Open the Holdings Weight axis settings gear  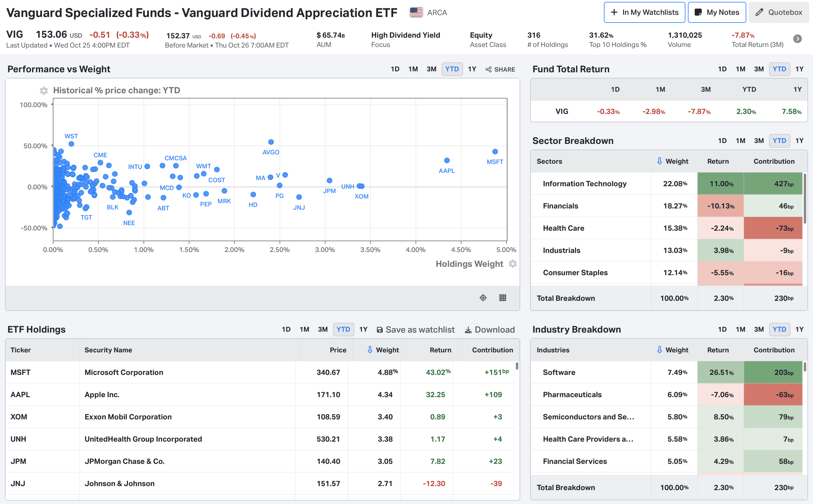coord(513,264)
